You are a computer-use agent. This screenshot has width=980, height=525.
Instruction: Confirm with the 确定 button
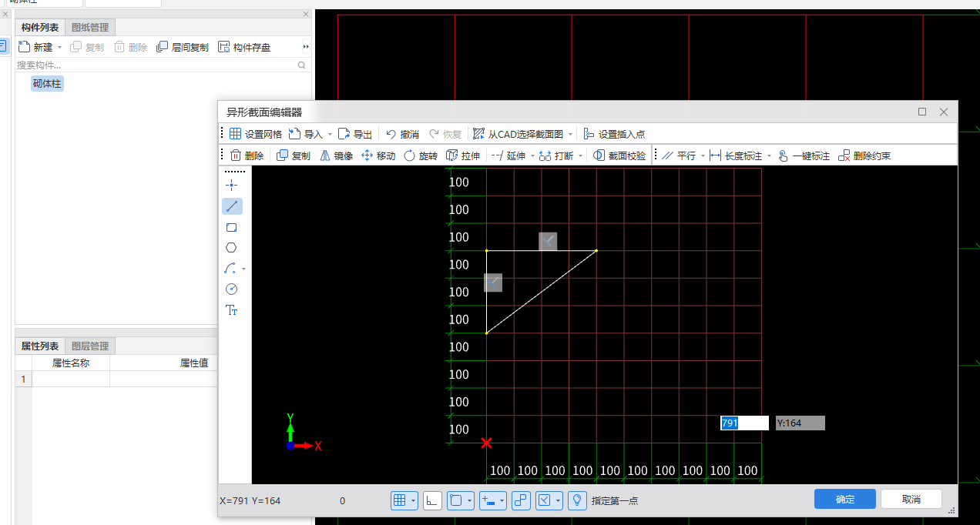point(845,499)
